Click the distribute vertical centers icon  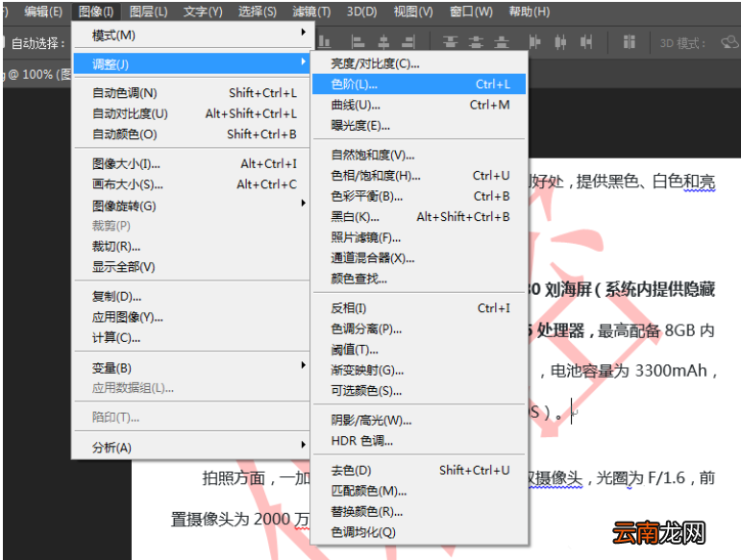pyautogui.click(x=476, y=42)
